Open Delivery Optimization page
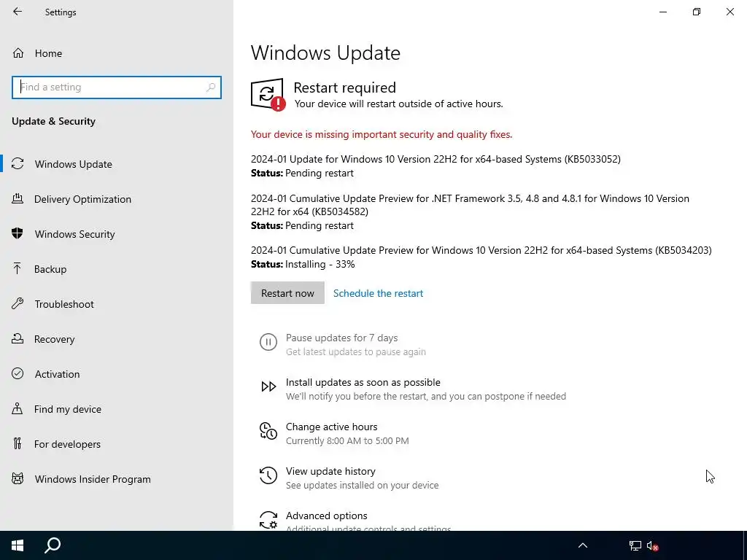 117,199
